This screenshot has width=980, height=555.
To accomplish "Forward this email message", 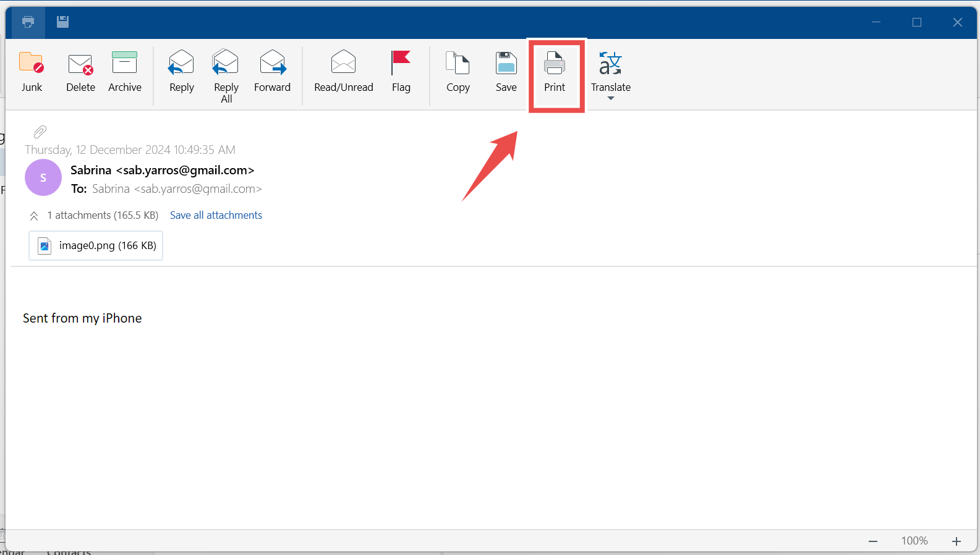I will [272, 72].
